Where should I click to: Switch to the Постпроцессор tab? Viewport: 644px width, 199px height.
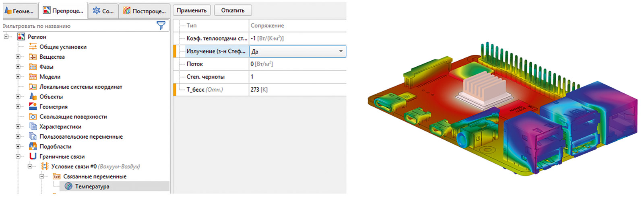[144, 11]
